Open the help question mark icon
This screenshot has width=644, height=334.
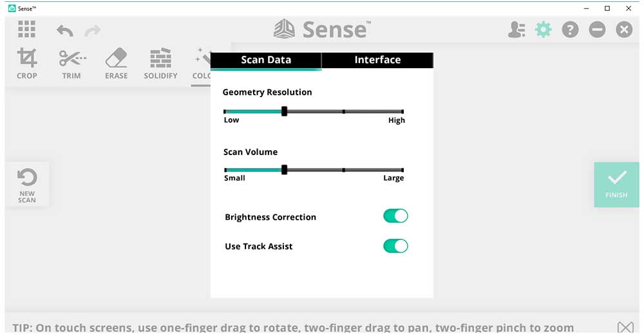[570, 30]
